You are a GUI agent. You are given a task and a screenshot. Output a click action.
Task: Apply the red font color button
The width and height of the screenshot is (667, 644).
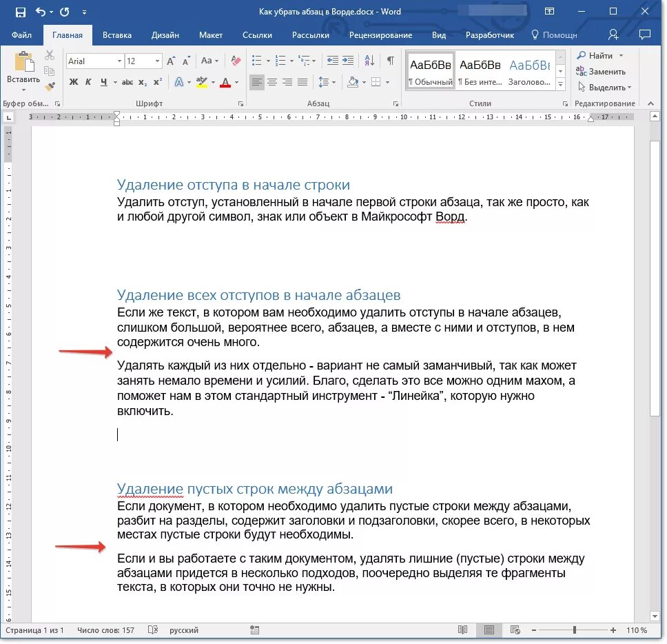click(x=225, y=82)
